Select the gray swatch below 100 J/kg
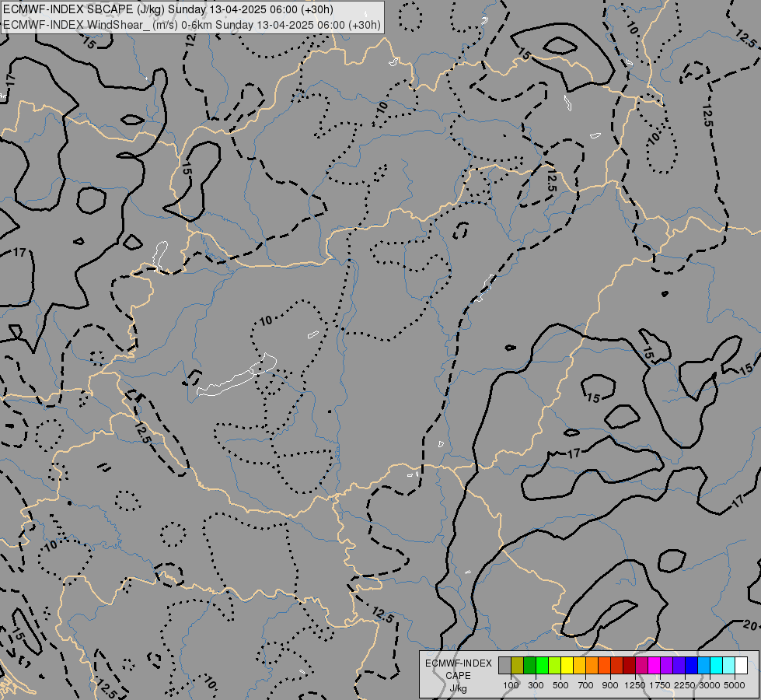761x700 pixels. pos(504,665)
